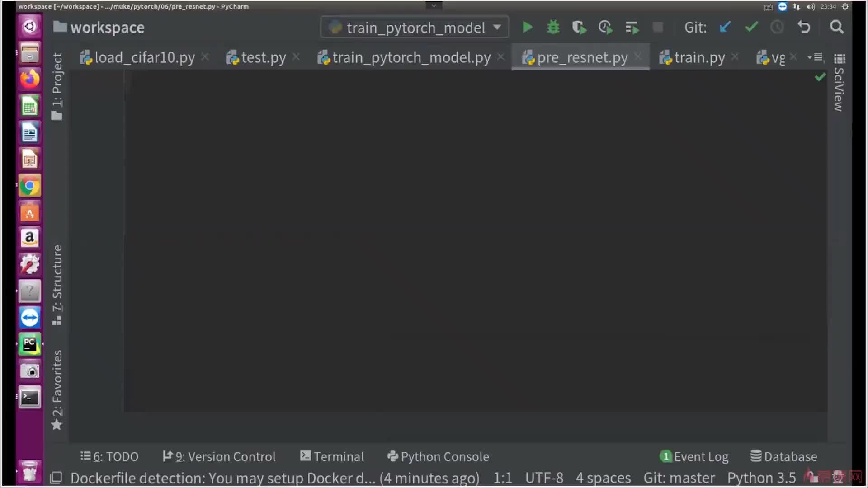Show Git history clock icon
The height and width of the screenshot is (488, 868).
pos(777,27)
